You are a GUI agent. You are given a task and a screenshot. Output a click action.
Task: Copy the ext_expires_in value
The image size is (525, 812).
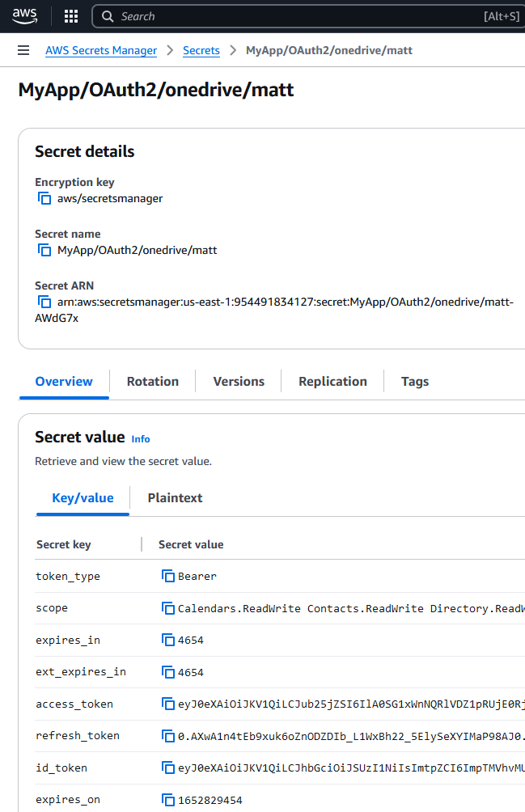coord(167,672)
